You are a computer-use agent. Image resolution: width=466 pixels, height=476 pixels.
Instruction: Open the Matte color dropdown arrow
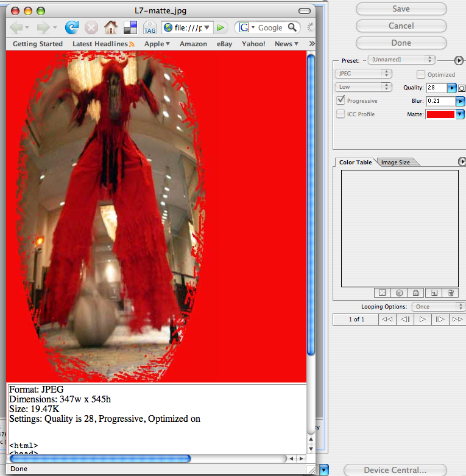[x=461, y=114]
